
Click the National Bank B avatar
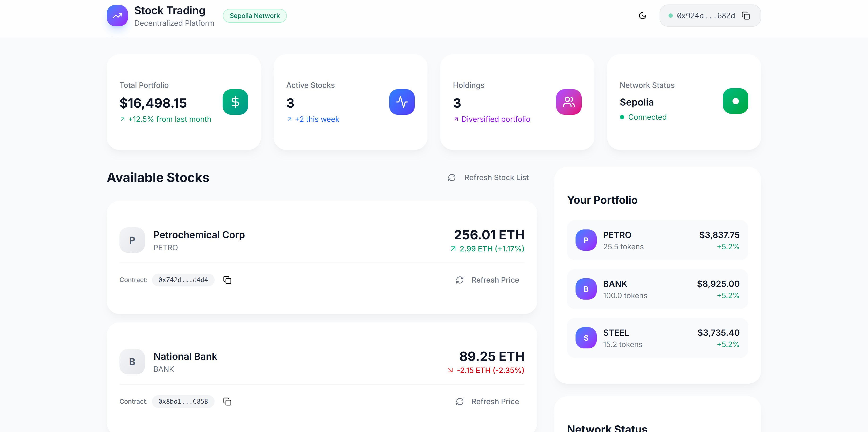click(x=132, y=362)
